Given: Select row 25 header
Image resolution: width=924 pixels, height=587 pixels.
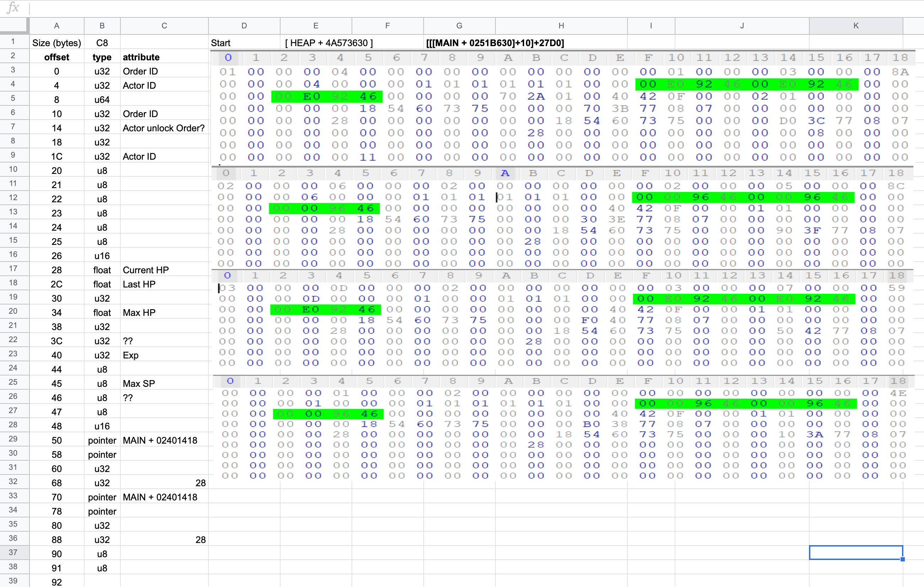Looking at the screenshot, I should coord(14,382).
